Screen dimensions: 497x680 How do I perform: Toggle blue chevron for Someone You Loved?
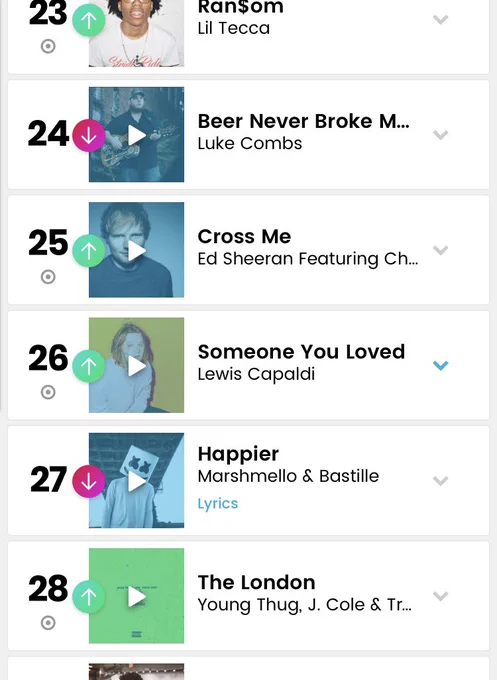(x=441, y=366)
